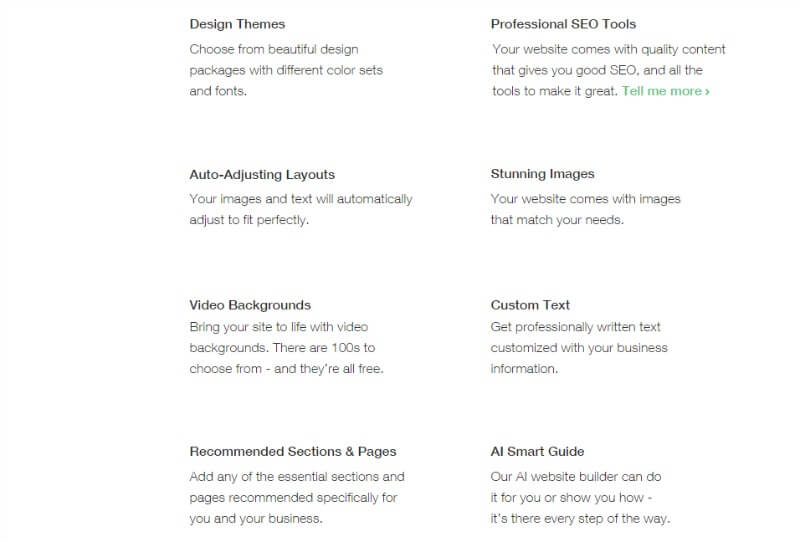This screenshot has height=542, width=800.
Task: Click the line 'that match your needs.'
Action: click(557, 220)
